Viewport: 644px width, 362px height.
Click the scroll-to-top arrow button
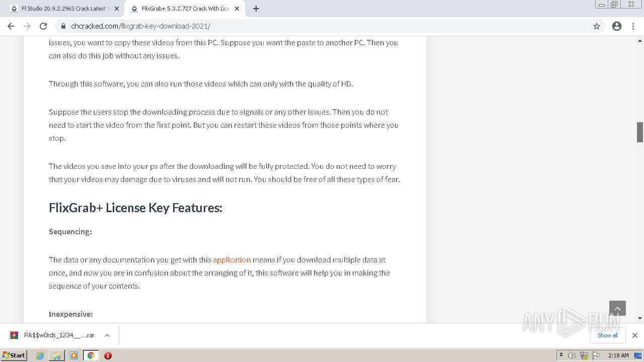coord(617,308)
